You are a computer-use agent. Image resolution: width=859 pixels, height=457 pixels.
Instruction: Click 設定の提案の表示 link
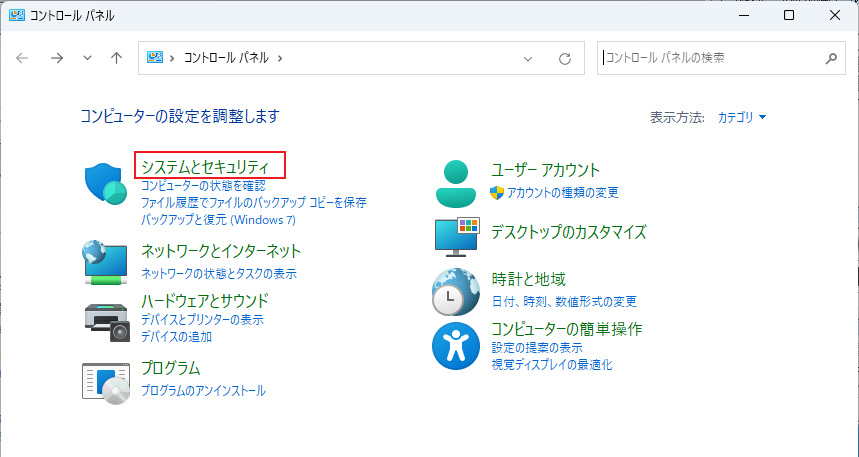(537, 347)
